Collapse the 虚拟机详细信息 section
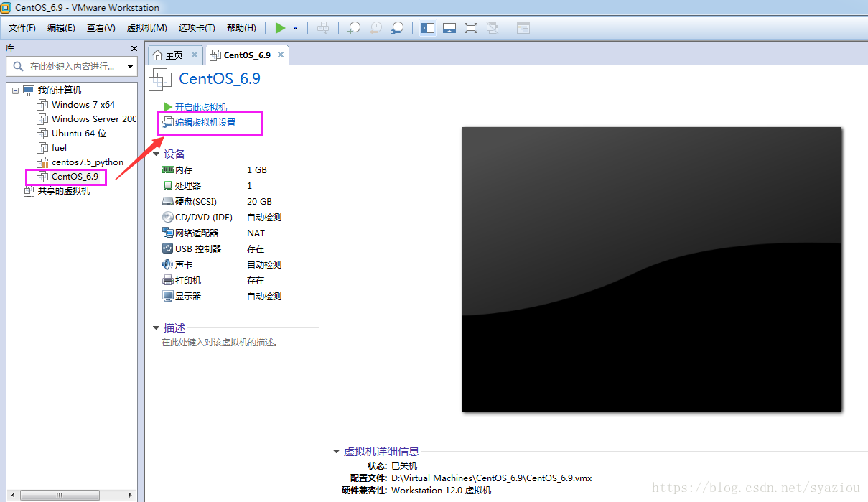Viewport: 868px width, 502px height. pyautogui.click(x=336, y=452)
